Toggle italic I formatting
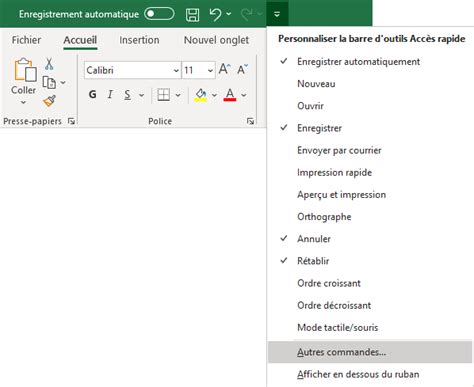Screen dimensions: 474x387 [110, 95]
